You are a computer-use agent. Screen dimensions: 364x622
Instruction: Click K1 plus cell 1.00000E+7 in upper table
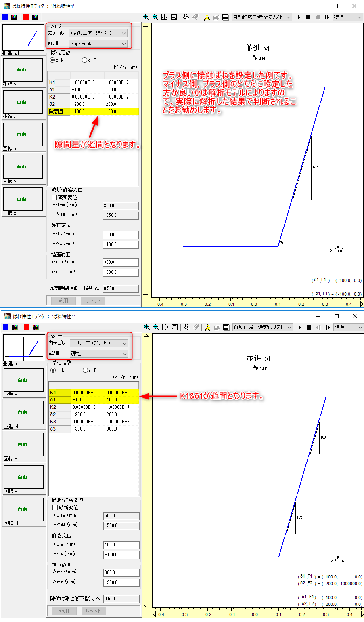point(121,82)
